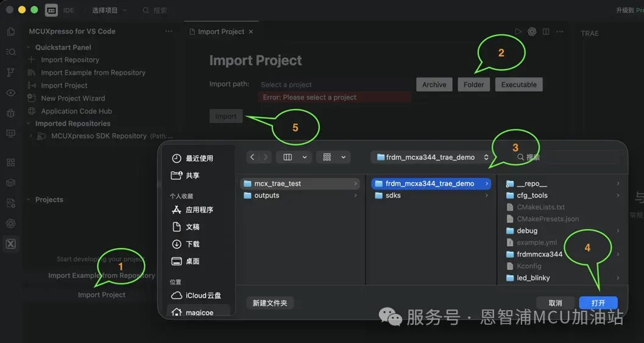Open the MCUXpresso X icon in activity bar

pyautogui.click(x=11, y=244)
